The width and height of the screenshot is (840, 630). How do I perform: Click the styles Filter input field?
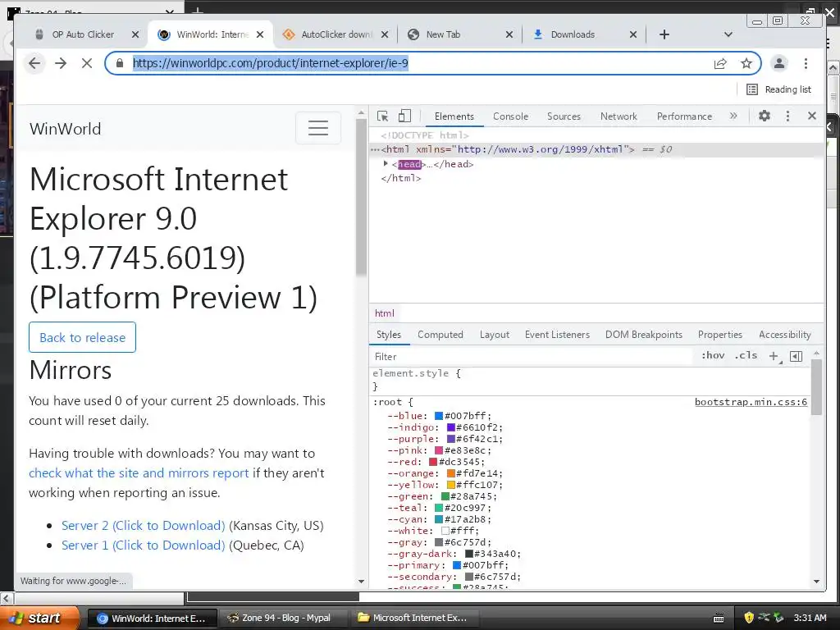click(531, 357)
